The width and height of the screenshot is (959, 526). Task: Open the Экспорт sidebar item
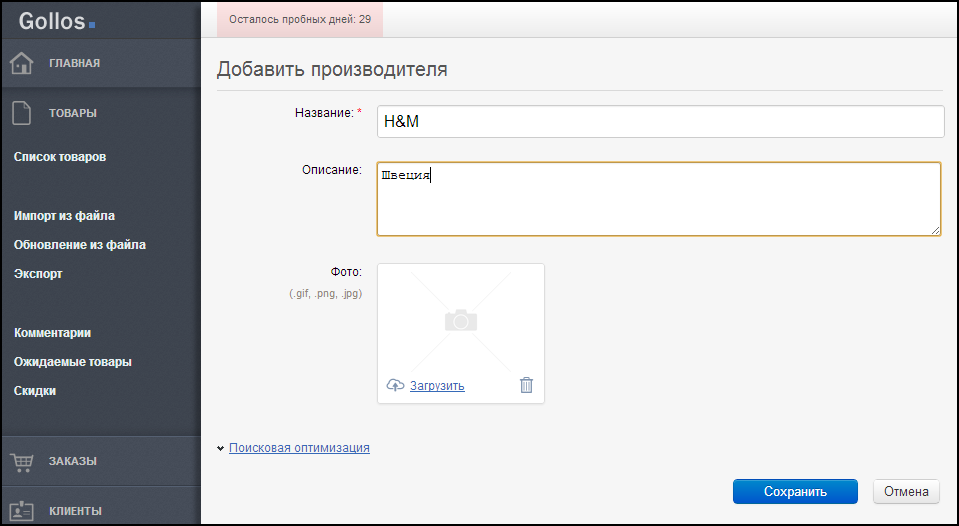coord(38,274)
